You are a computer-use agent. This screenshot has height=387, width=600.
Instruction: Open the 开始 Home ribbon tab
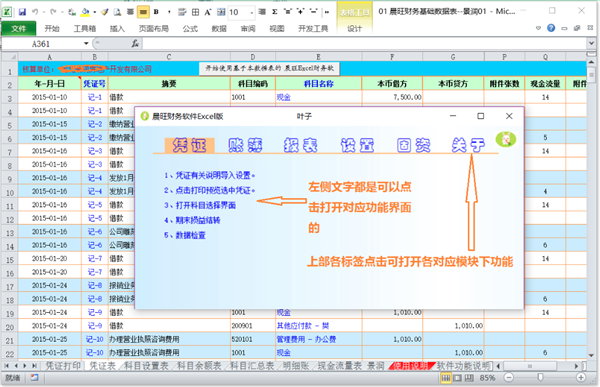(x=52, y=28)
